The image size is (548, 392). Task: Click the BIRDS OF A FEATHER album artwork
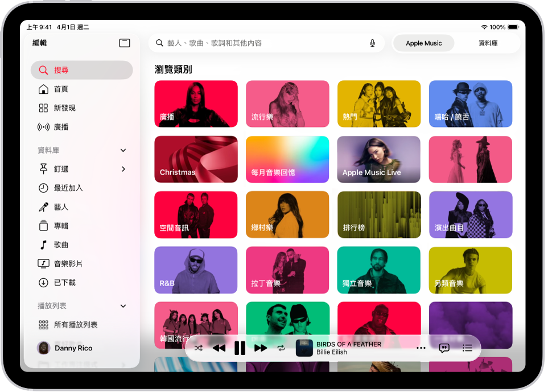pos(304,348)
